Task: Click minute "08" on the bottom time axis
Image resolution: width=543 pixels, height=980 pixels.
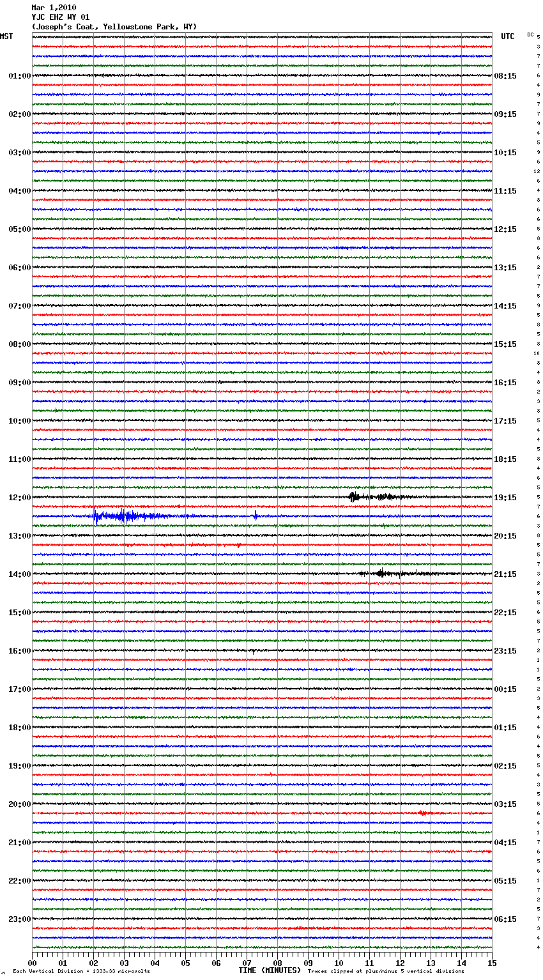Action: click(x=277, y=963)
